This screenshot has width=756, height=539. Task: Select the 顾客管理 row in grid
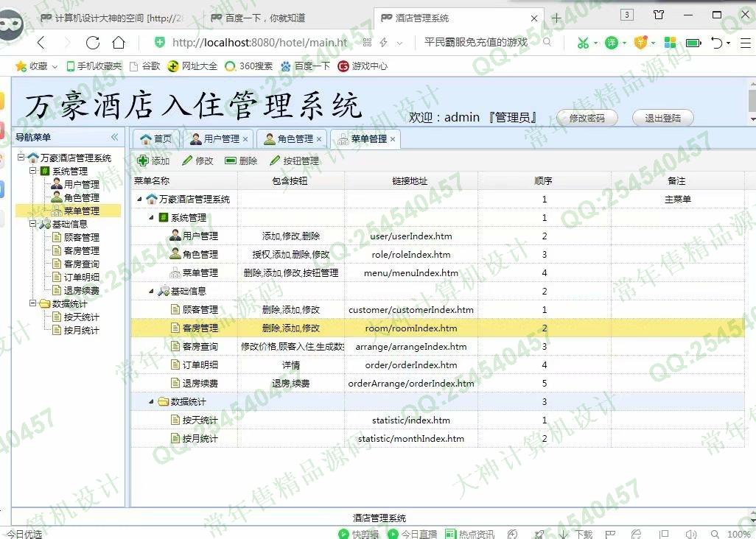[437, 310]
